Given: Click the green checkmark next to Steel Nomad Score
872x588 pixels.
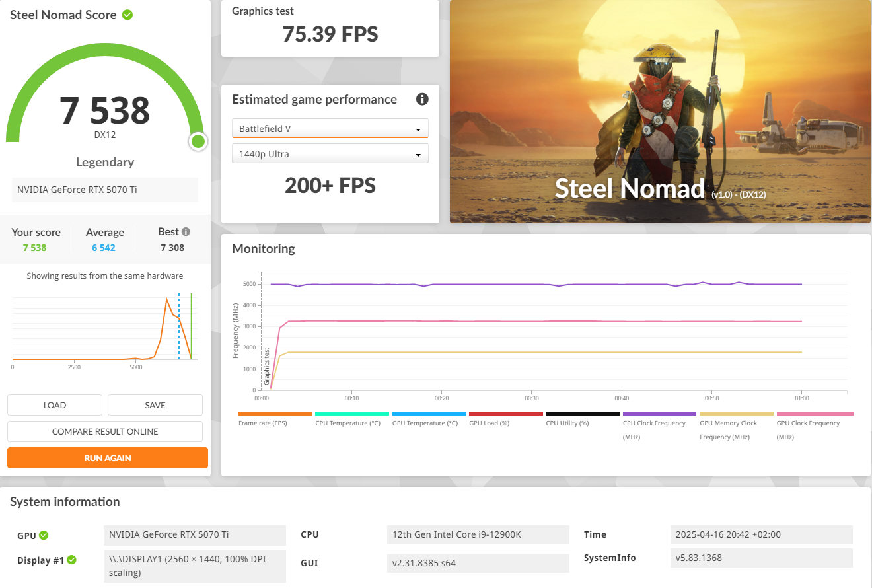Looking at the screenshot, I should point(127,15).
